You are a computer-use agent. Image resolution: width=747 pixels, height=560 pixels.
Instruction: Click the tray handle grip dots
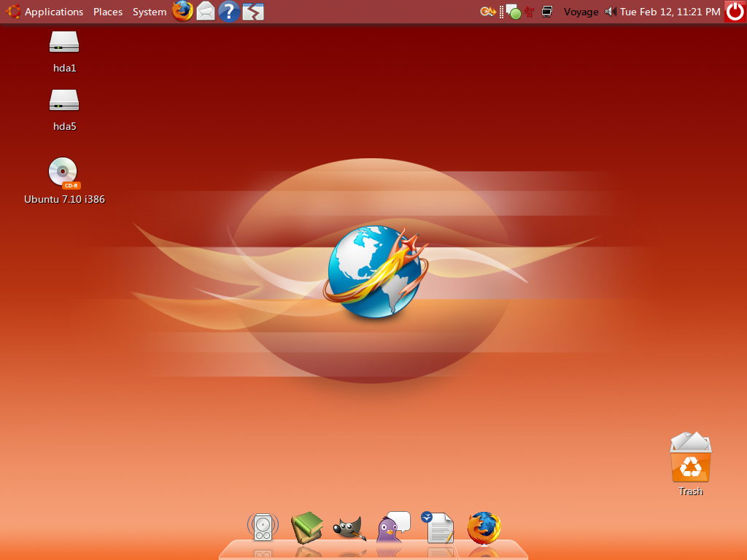click(501, 12)
